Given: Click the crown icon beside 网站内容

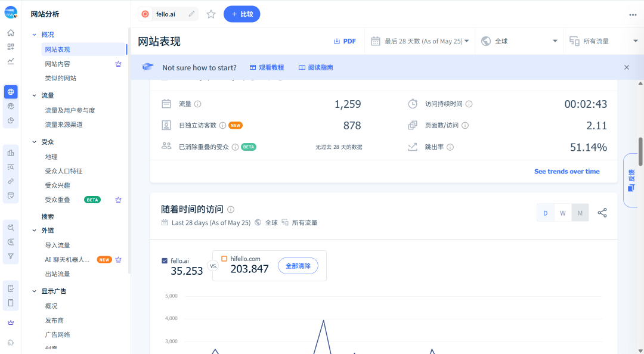Looking at the screenshot, I should click(118, 64).
